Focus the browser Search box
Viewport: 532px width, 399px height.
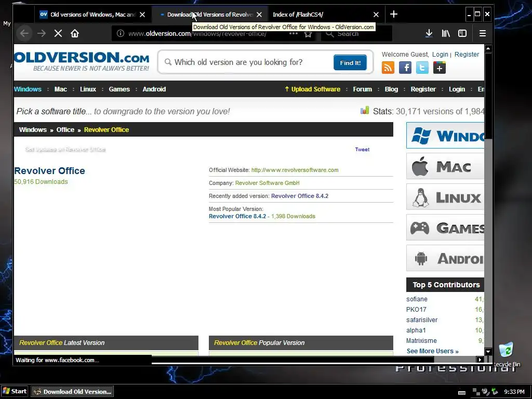click(356, 33)
